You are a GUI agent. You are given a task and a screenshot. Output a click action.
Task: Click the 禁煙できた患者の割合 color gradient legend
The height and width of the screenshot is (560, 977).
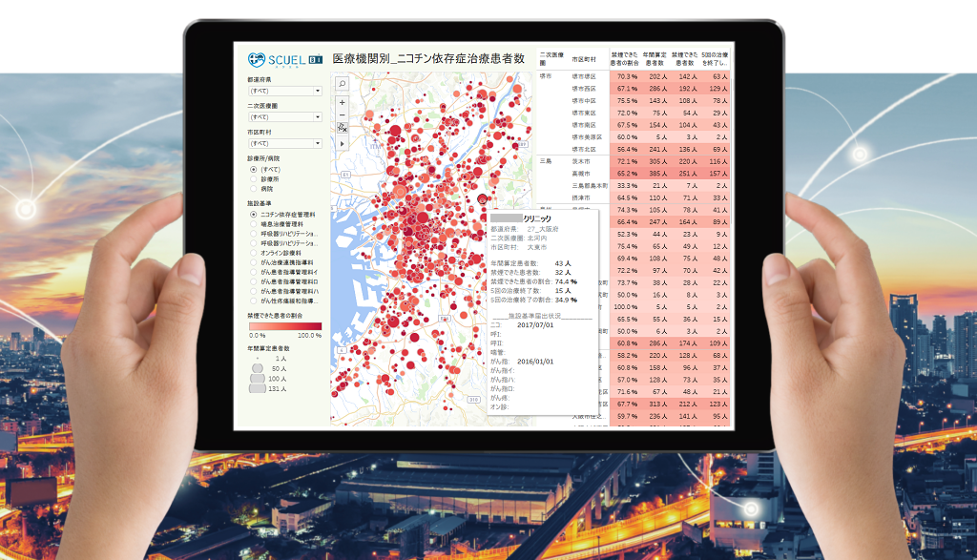pos(284,326)
